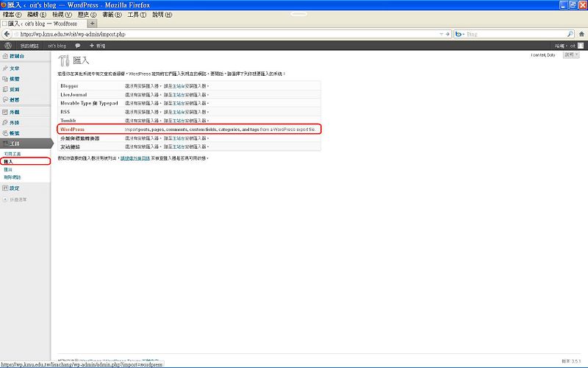Click the version 3.5.1 footer text
The height and width of the screenshot is (368, 588).
coord(571,361)
